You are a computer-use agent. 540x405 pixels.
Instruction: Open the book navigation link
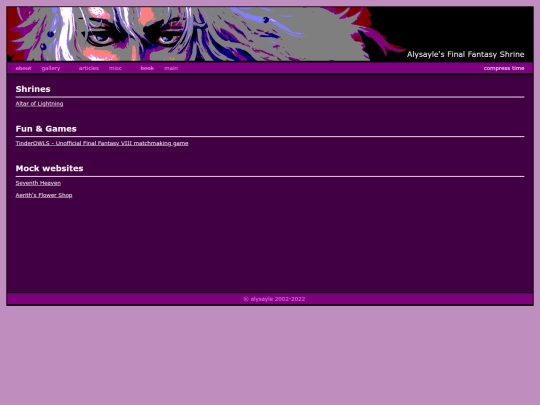(147, 68)
